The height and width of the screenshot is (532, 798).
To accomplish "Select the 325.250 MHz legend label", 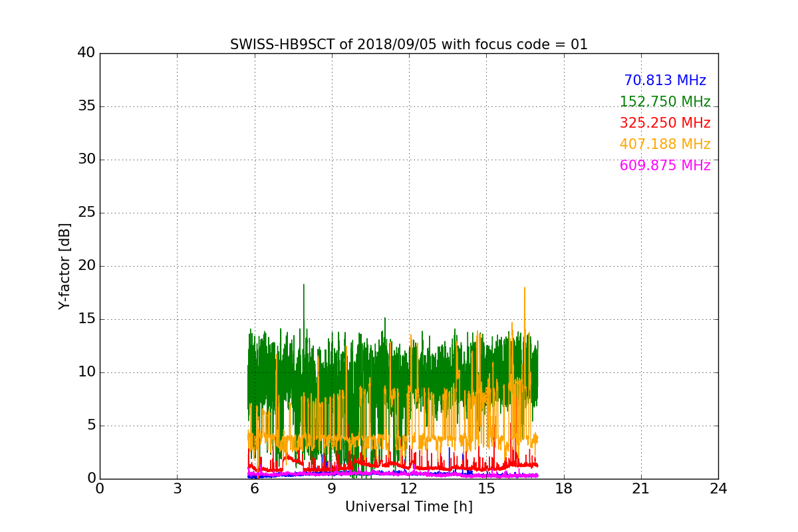I will (665, 123).
